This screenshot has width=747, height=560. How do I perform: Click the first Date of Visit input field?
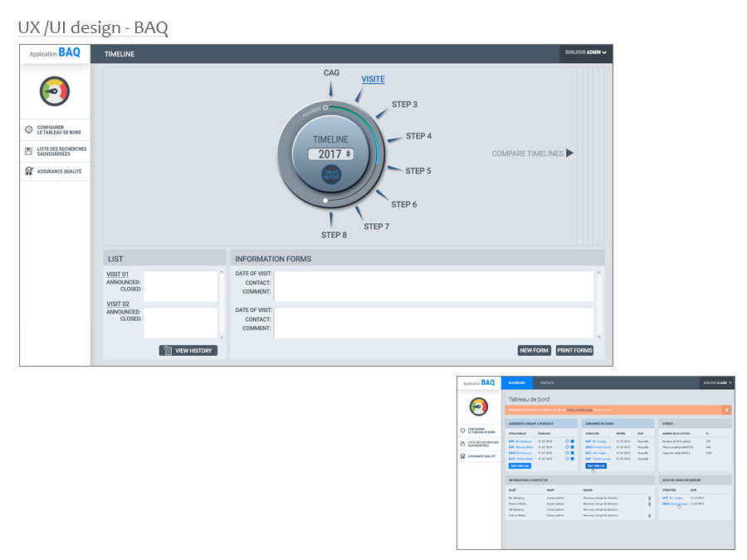[433, 285]
